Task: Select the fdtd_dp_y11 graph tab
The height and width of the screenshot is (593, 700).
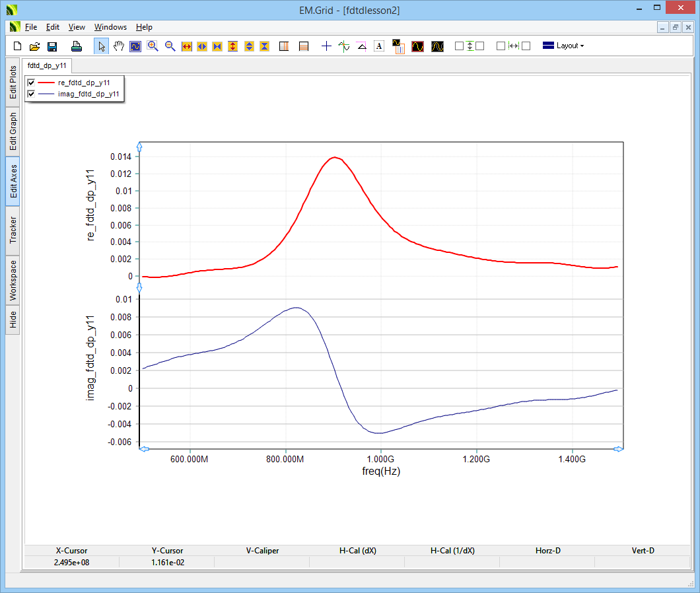Action: pos(47,66)
